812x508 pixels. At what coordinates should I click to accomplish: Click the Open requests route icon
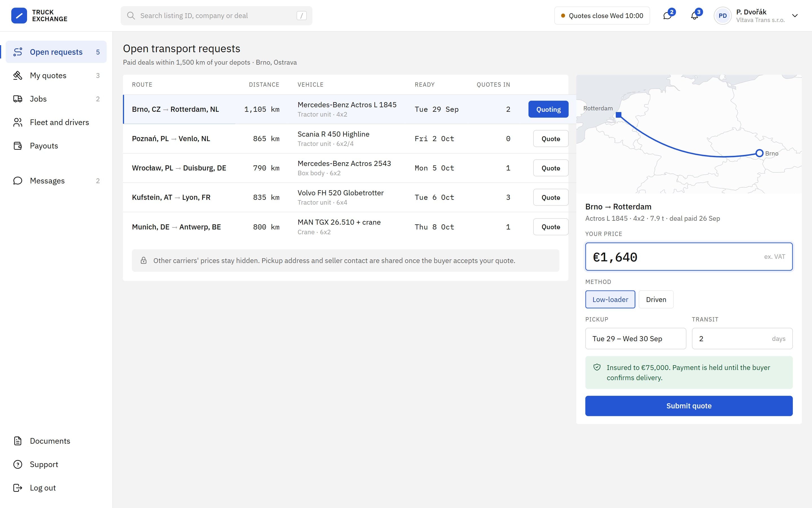click(18, 52)
